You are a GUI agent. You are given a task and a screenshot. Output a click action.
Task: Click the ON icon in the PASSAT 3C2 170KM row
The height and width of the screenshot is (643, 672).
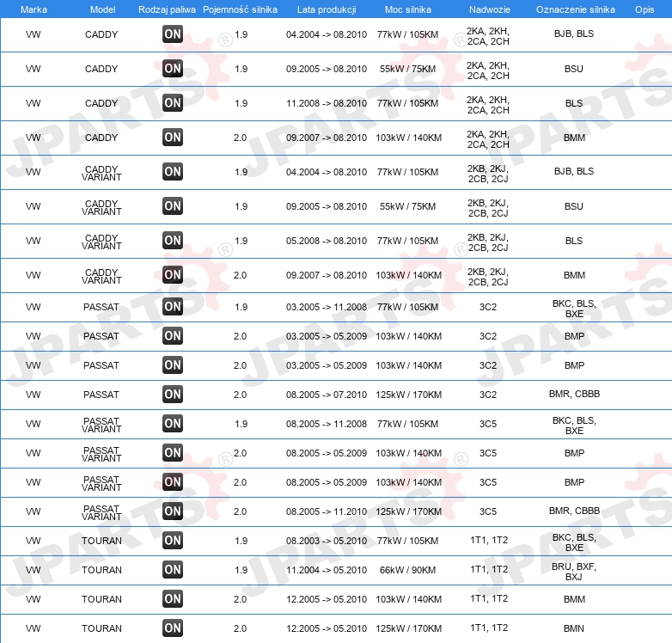tap(173, 395)
